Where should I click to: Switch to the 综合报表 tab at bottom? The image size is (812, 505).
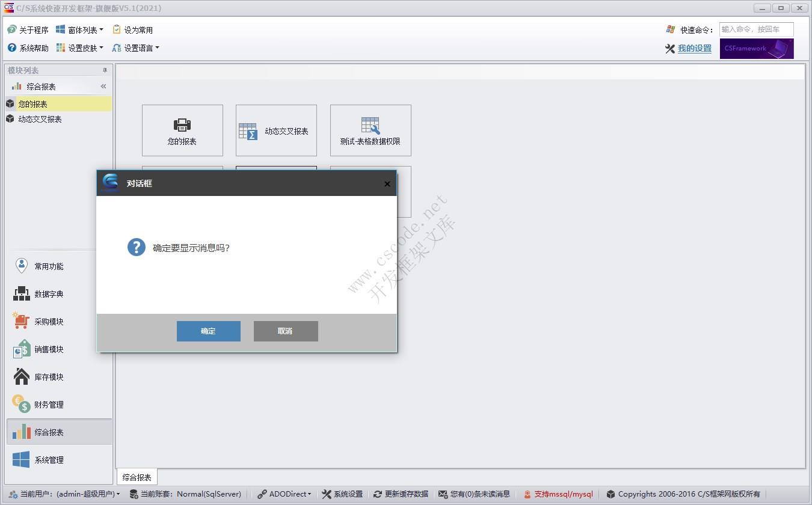point(137,477)
